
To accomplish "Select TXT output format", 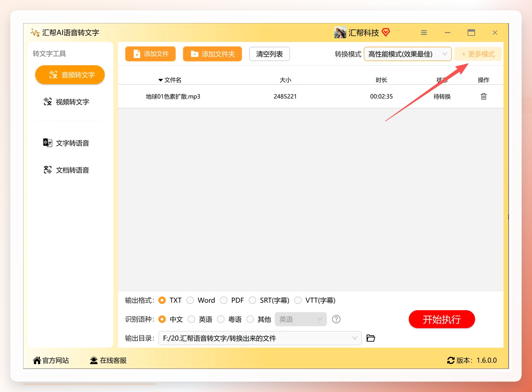I will 162,300.
